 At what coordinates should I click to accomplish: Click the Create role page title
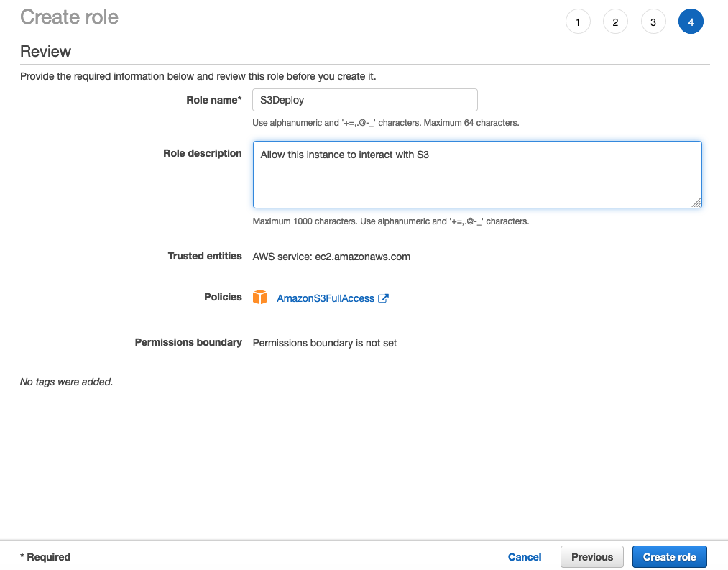tap(69, 17)
